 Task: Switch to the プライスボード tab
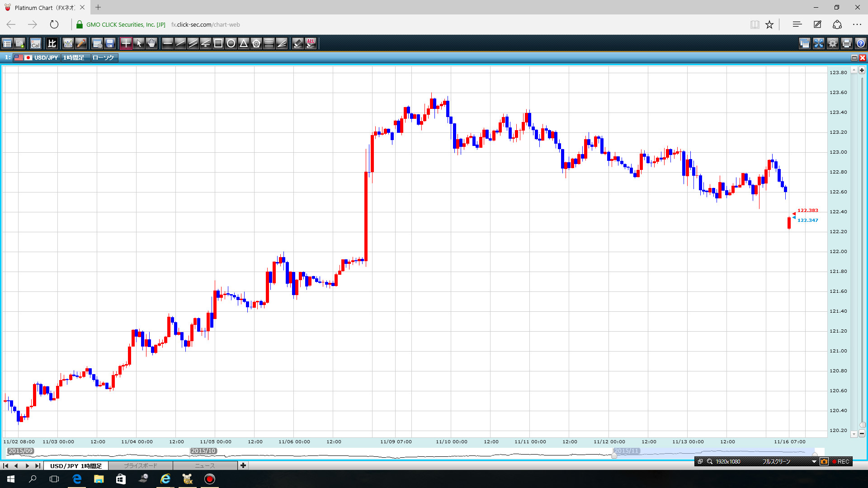pos(140,465)
